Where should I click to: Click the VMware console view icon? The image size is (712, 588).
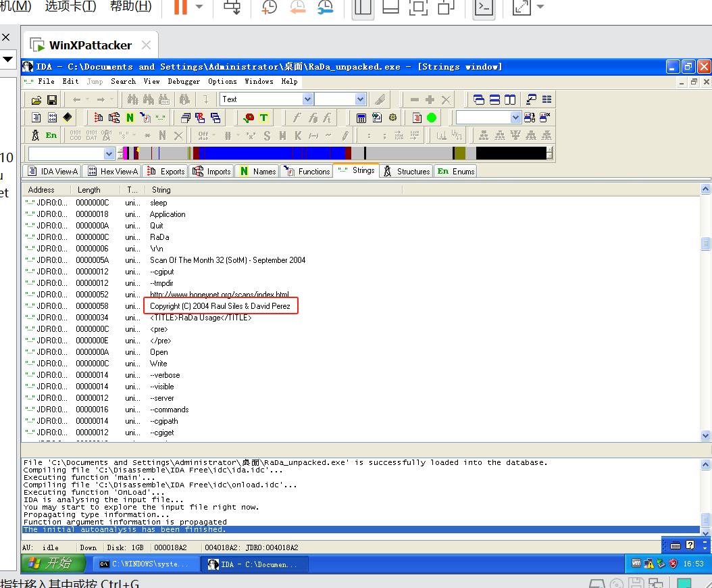click(484, 7)
